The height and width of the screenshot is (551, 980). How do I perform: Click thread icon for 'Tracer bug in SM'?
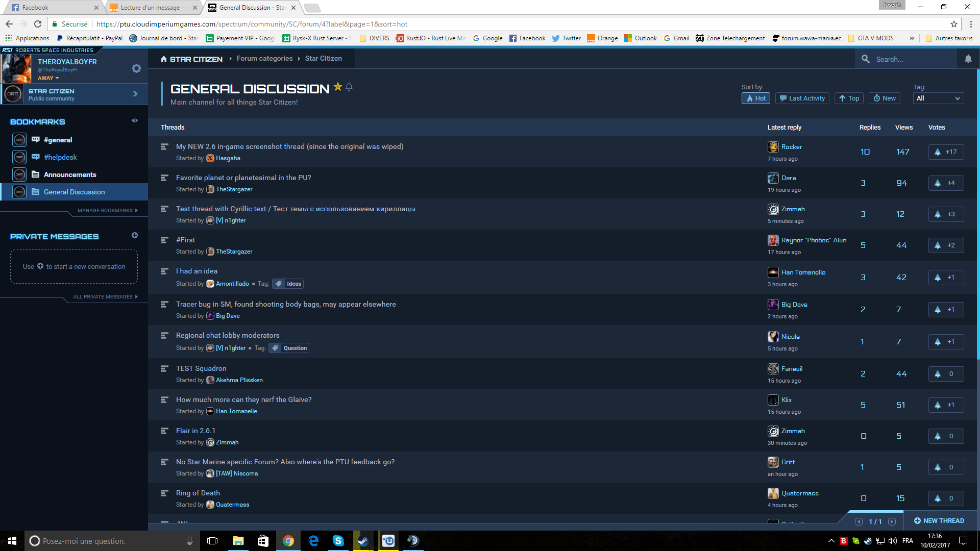coord(164,305)
